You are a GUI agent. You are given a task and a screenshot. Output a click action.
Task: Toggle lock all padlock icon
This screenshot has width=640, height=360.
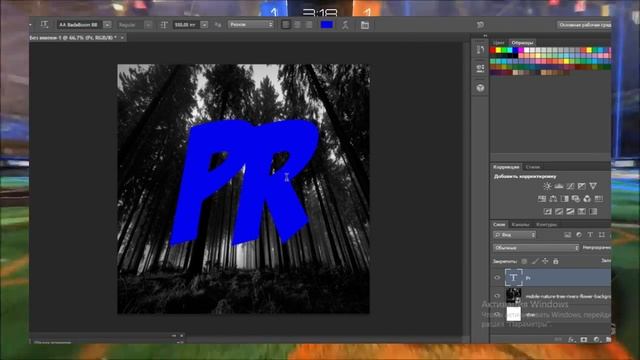pyautogui.click(x=556, y=261)
